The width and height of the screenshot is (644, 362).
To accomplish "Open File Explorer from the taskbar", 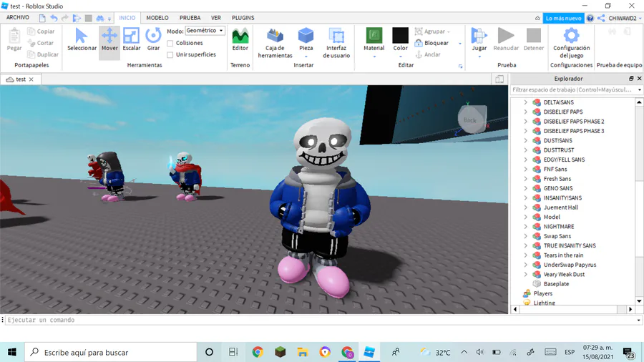I will [302, 352].
